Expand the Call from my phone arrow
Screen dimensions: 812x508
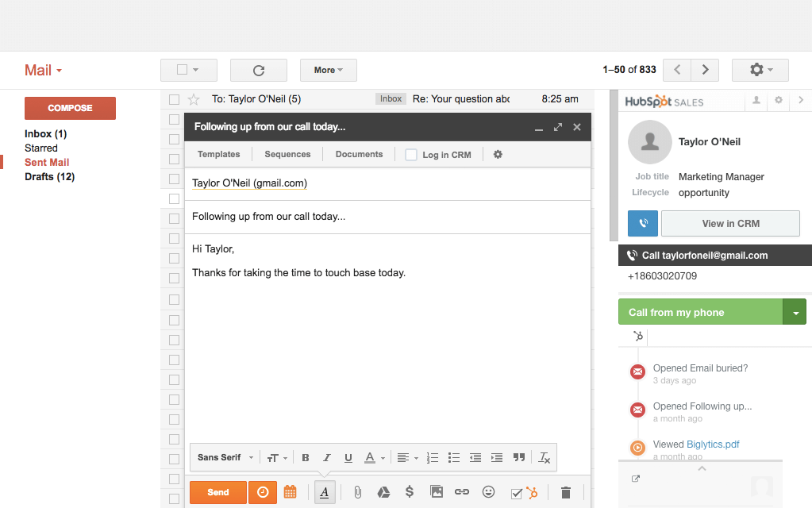point(795,313)
